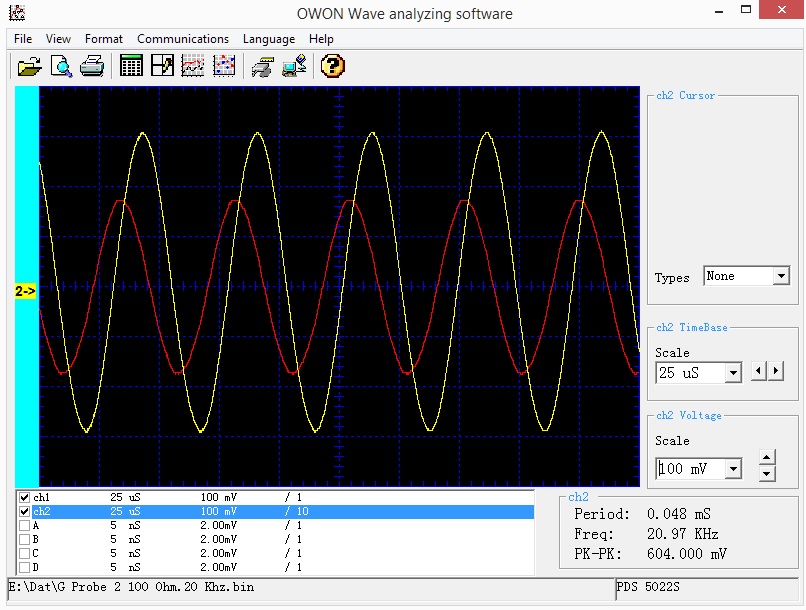Click the TimeBase right arrow button
Screen dimensions: 806x610
[776, 371]
